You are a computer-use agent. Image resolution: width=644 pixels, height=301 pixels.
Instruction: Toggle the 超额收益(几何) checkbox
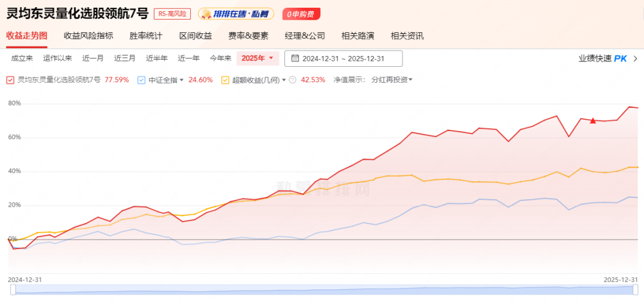(225, 80)
